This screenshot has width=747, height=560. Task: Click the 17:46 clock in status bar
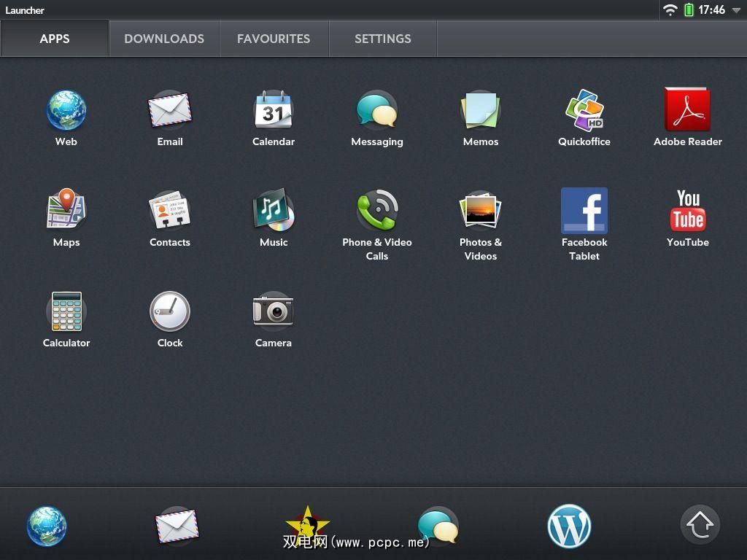[x=712, y=9]
